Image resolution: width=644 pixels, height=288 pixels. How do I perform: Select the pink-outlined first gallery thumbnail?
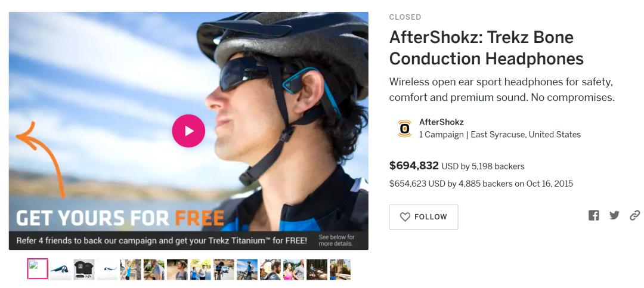38,269
